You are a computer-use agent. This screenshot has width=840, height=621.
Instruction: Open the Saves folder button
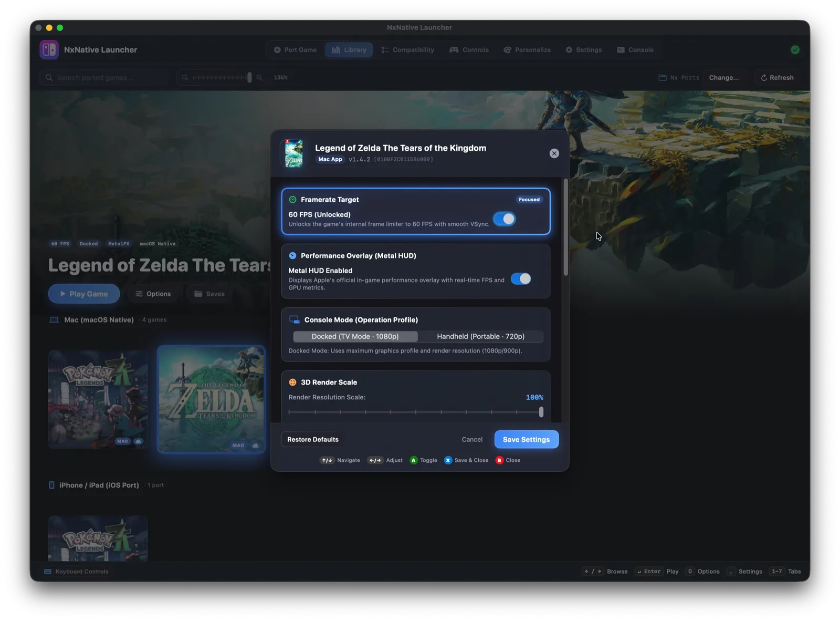(x=209, y=294)
